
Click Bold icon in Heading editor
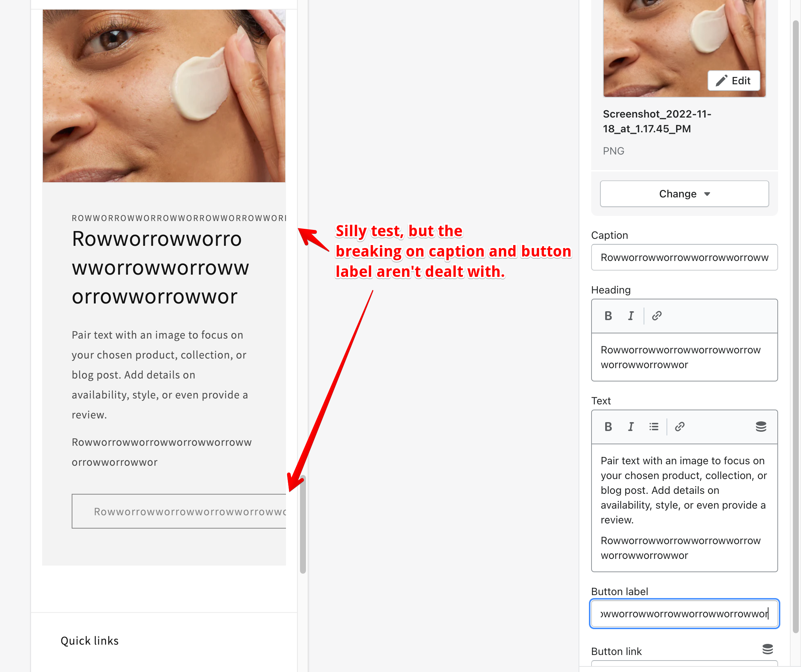click(608, 316)
